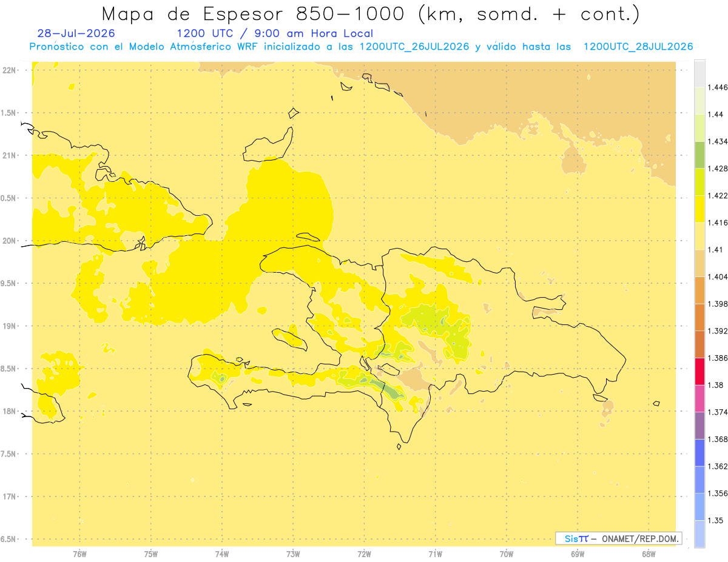Click the "70W" longitude axis label
The width and height of the screenshot is (728, 562).
point(506,554)
